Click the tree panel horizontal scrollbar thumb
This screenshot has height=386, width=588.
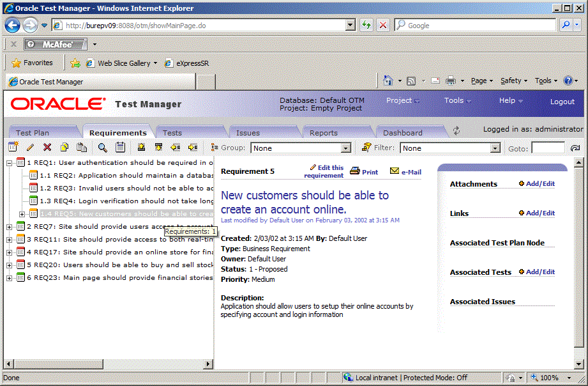click(x=59, y=364)
